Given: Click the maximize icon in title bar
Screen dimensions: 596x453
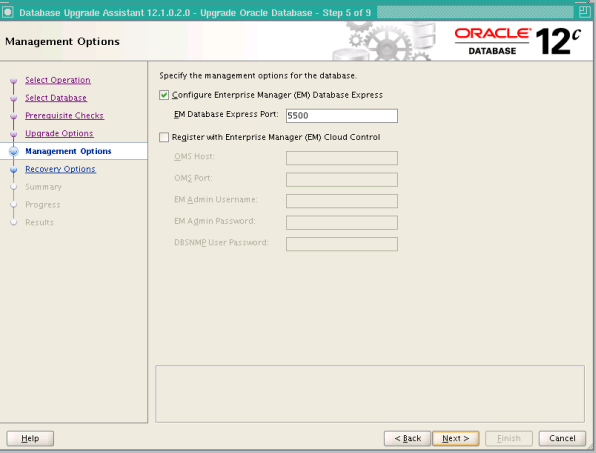Looking at the screenshot, I should coord(585,12).
